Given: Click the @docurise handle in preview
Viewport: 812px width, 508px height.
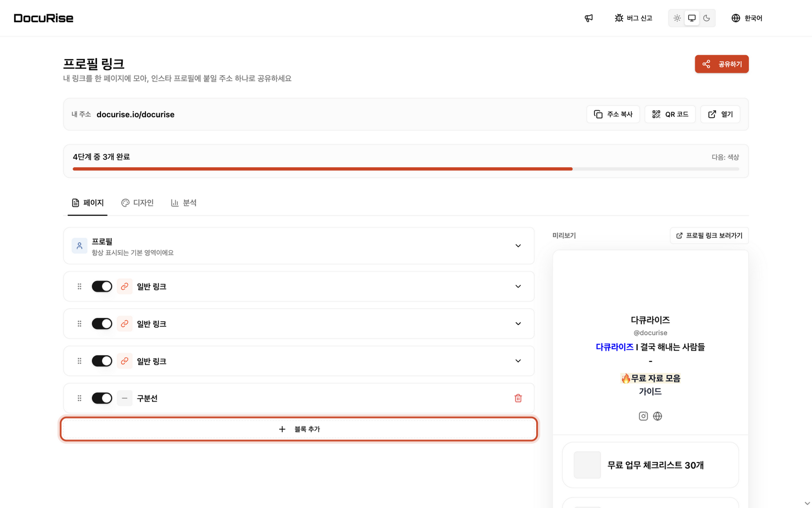Looking at the screenshot, I should coord(650,333).
